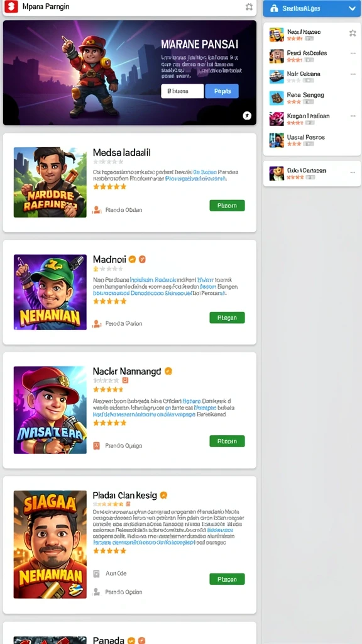Click the pin icon in top header bar
The width and height of the screenshot is (362, 644).
(x=249, y=6)
